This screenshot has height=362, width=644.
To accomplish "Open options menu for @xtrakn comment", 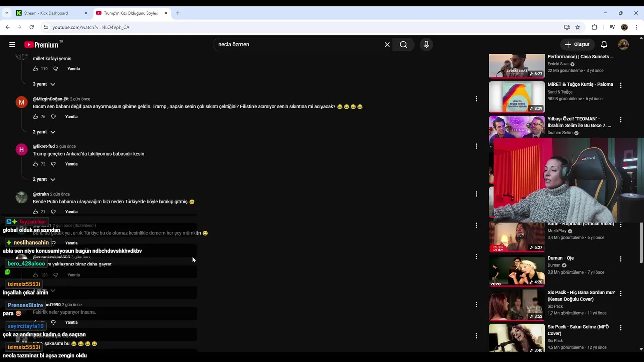I will tap(476, 194).
